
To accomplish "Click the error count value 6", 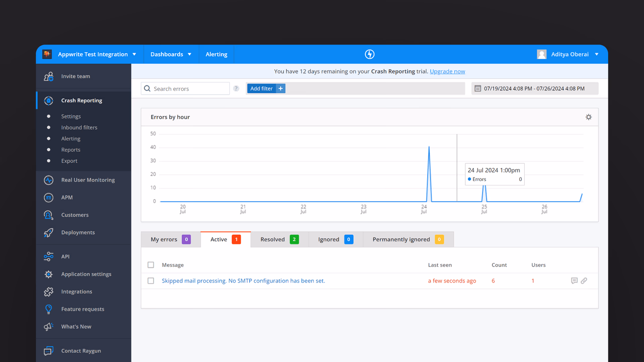I will (493, 281).
